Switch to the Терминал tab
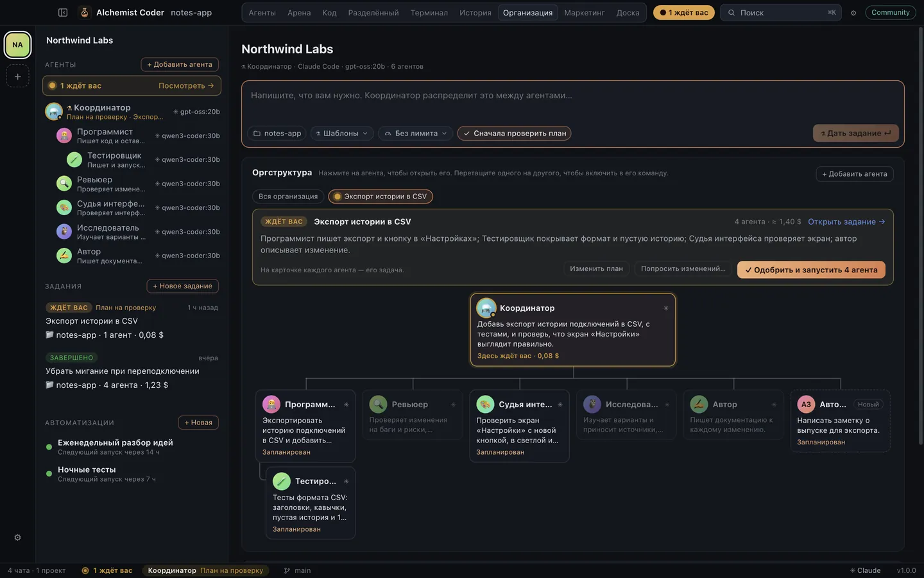924x578 pixels. [429, 13]
